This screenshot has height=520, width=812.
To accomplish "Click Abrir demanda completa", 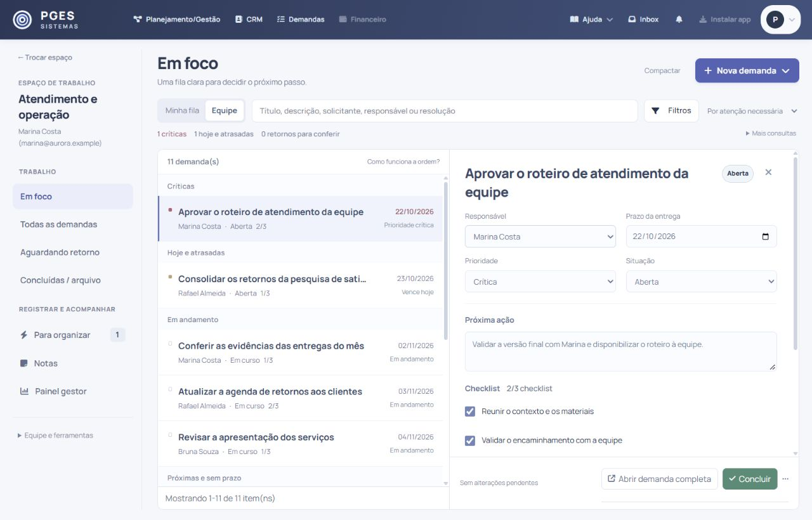I will [x=660, y=479].
